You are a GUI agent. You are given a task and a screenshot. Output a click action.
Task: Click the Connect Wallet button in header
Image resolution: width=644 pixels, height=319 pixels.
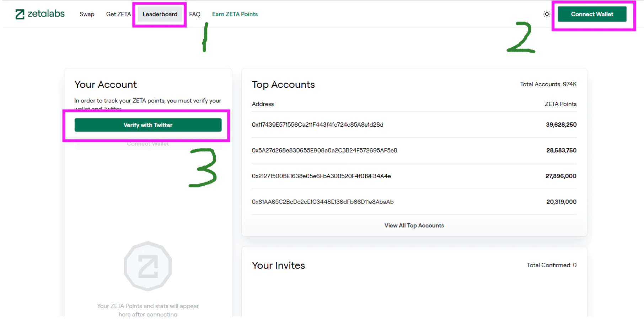[x=592, y=14]
